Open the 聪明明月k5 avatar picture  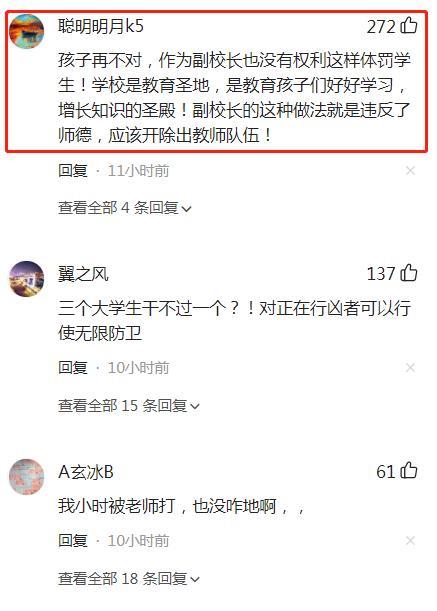26,31
